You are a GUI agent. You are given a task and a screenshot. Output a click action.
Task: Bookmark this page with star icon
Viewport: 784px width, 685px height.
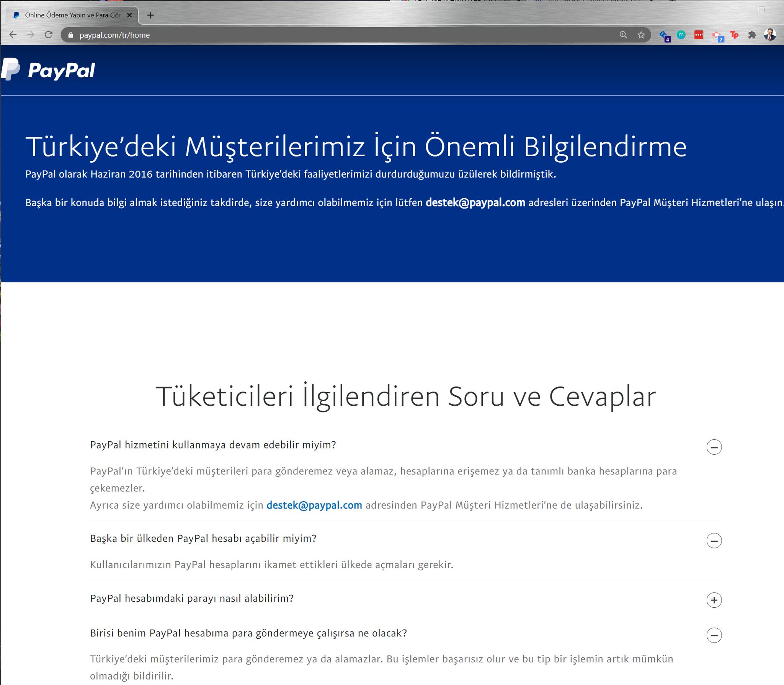[641, 35]
